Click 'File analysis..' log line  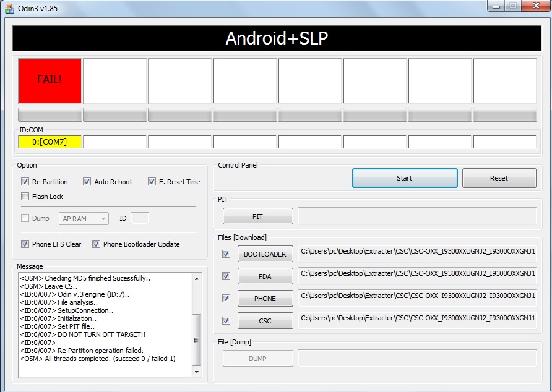(59, 302)
